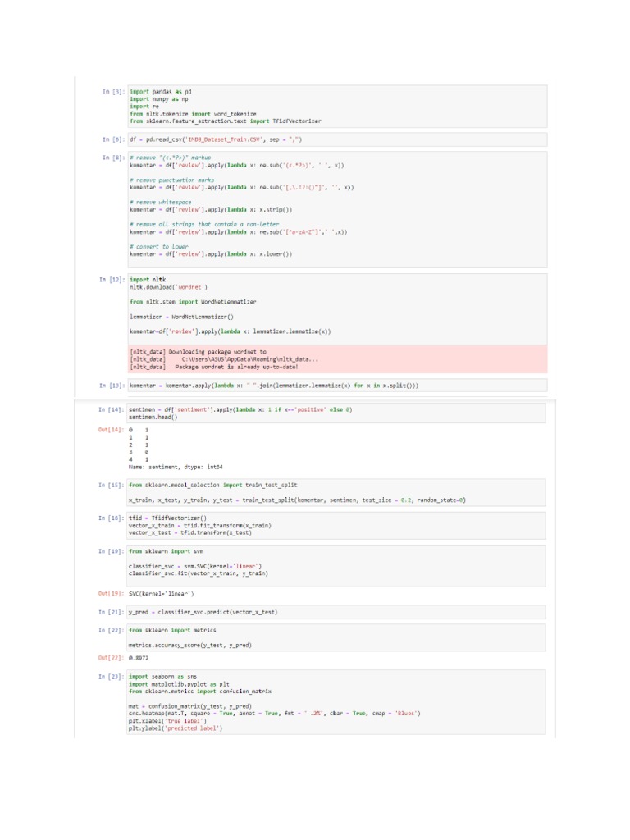Click the 'Out[14]:' prompt label
This screenshot has width=630, height=840.
coord(111,430)
